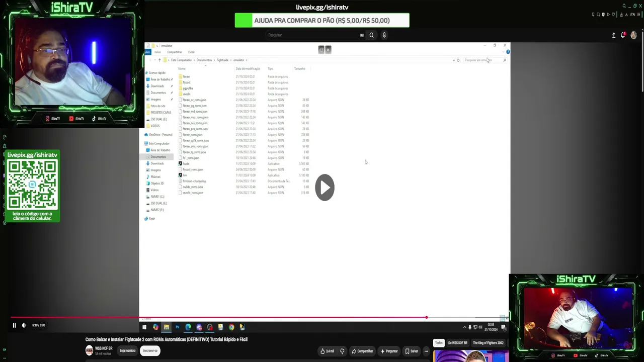Pause the YouTube video

click(x=14, y=325)
